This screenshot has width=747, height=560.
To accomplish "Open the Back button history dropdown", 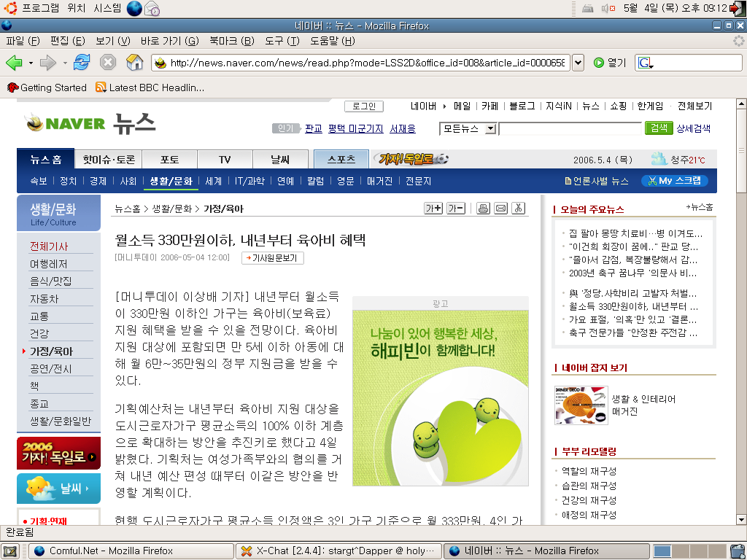I will 31,63.
